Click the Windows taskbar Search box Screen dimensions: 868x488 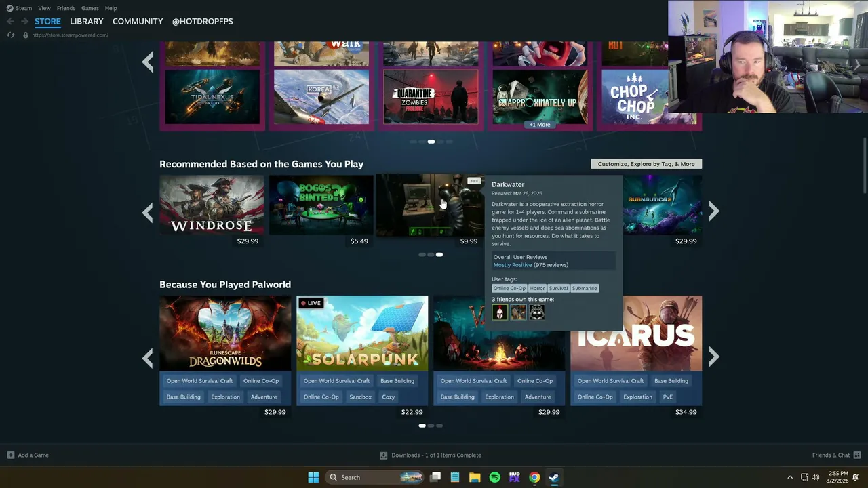coord(375,477)
